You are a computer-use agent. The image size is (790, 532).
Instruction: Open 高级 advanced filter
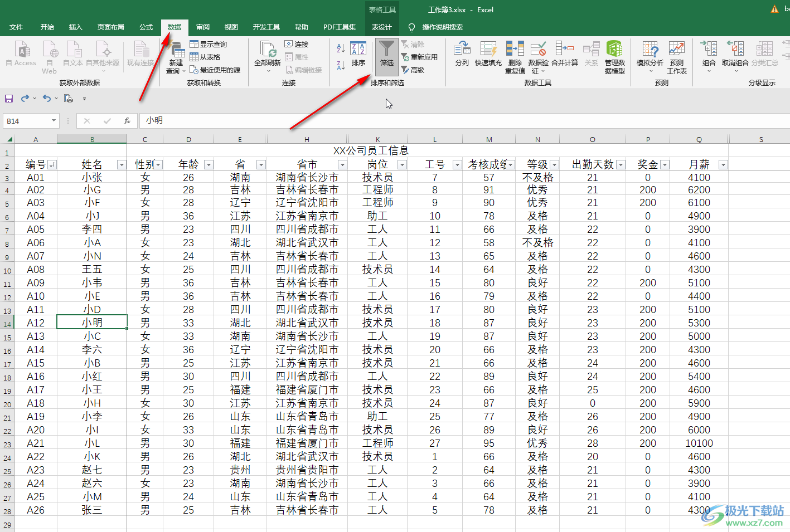pos(413,70)
